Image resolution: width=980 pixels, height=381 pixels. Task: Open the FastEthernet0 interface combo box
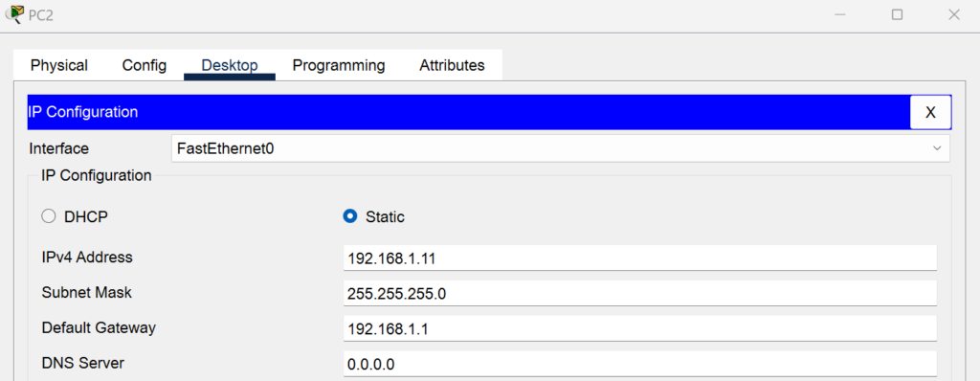tap(560, 148)
